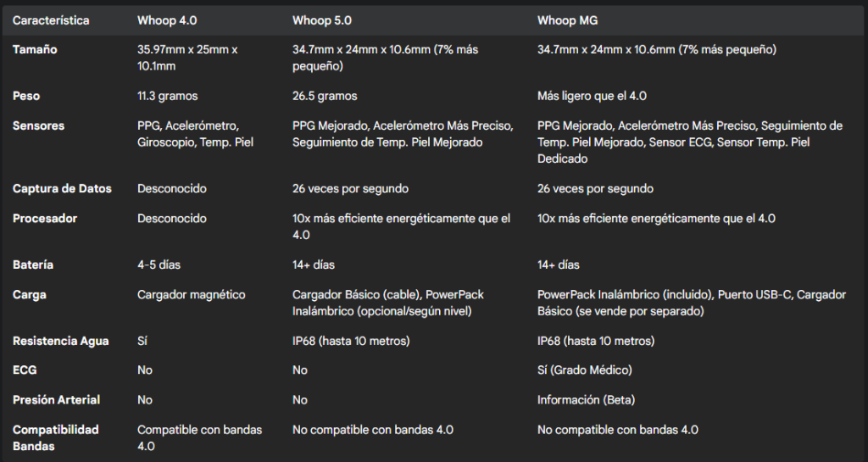Select the Batería row label

tap(33, 265)
